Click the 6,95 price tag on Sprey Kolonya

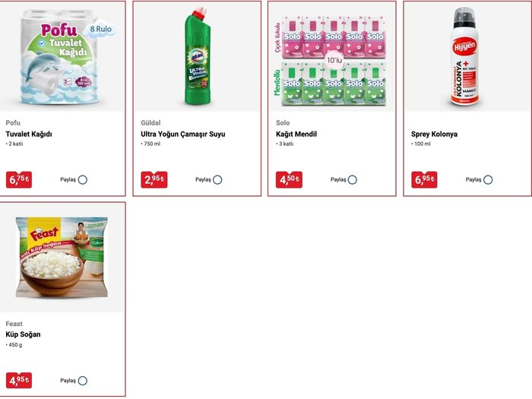coord(424,180)
